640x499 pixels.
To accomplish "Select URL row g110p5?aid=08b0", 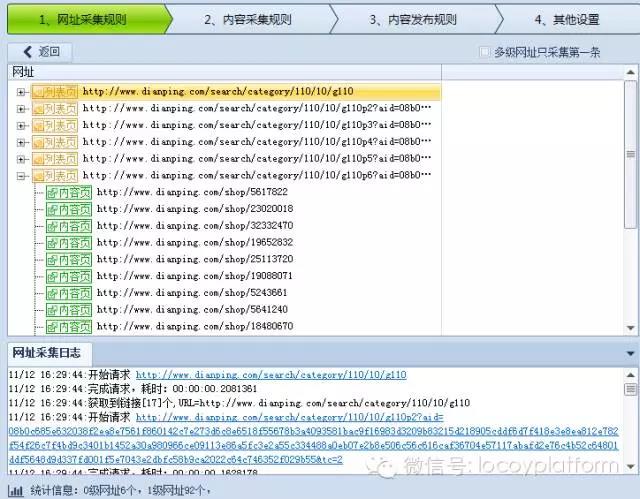I will coord(257,158).
